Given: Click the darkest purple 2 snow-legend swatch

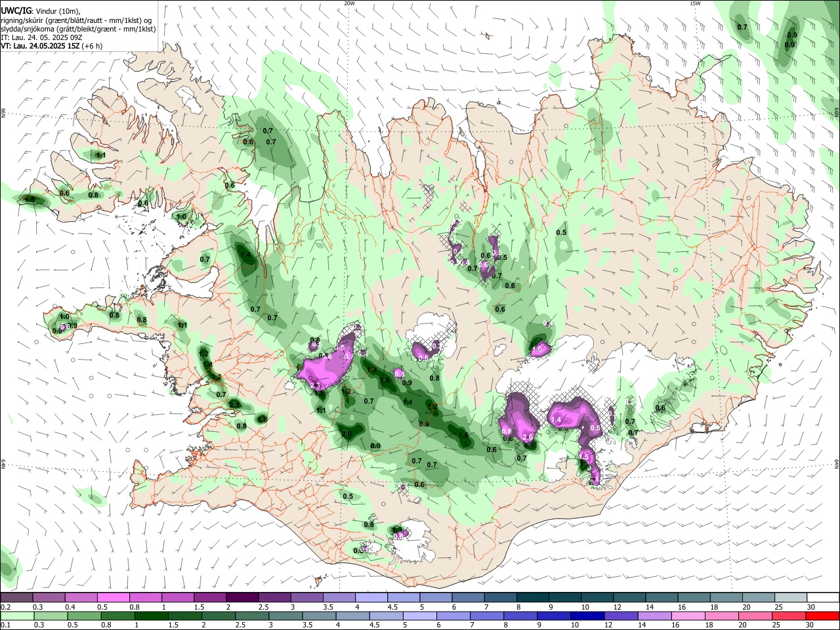Looking at the screenshot, I should (242, 597).
